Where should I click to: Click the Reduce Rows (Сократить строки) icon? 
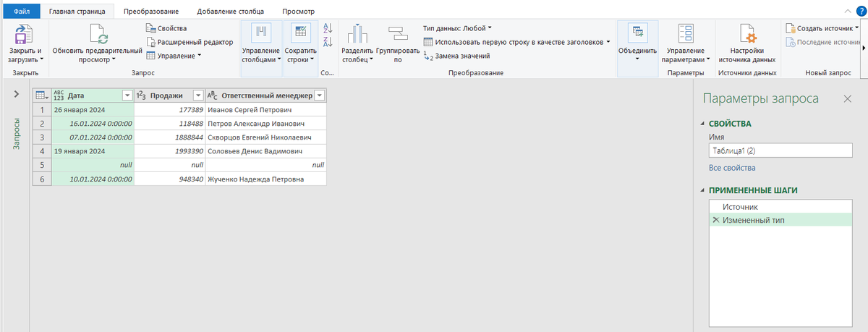click(x=300, y=33)
